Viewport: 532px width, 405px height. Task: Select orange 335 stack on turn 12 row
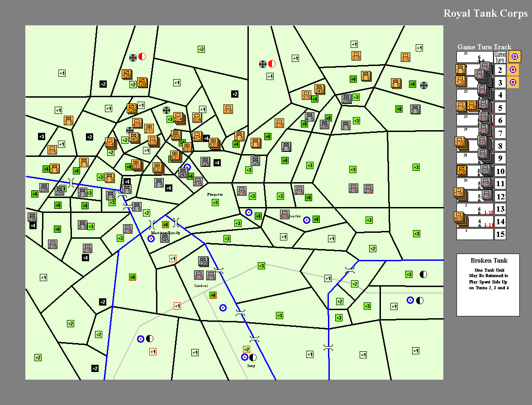click(460, 193)
